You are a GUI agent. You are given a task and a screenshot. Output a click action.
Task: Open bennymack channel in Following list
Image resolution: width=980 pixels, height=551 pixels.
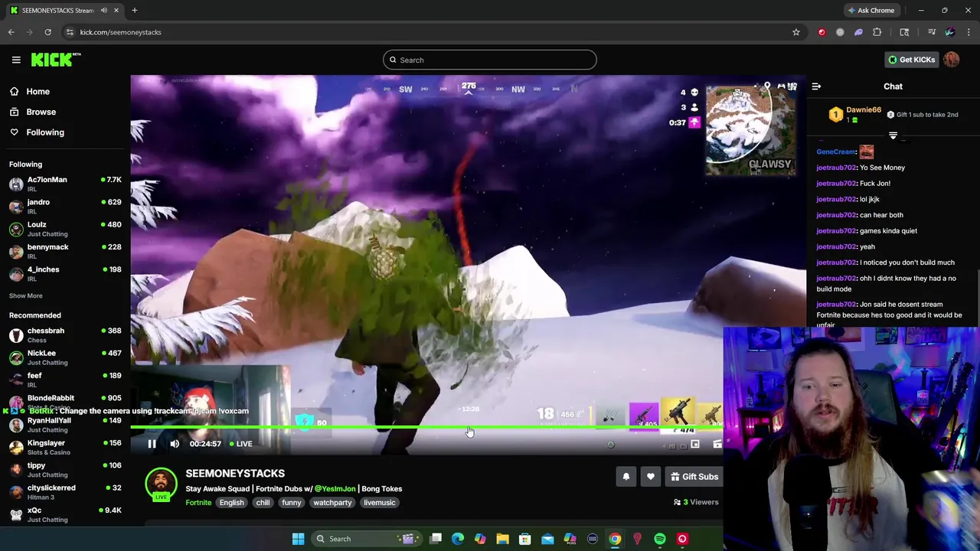65,252
